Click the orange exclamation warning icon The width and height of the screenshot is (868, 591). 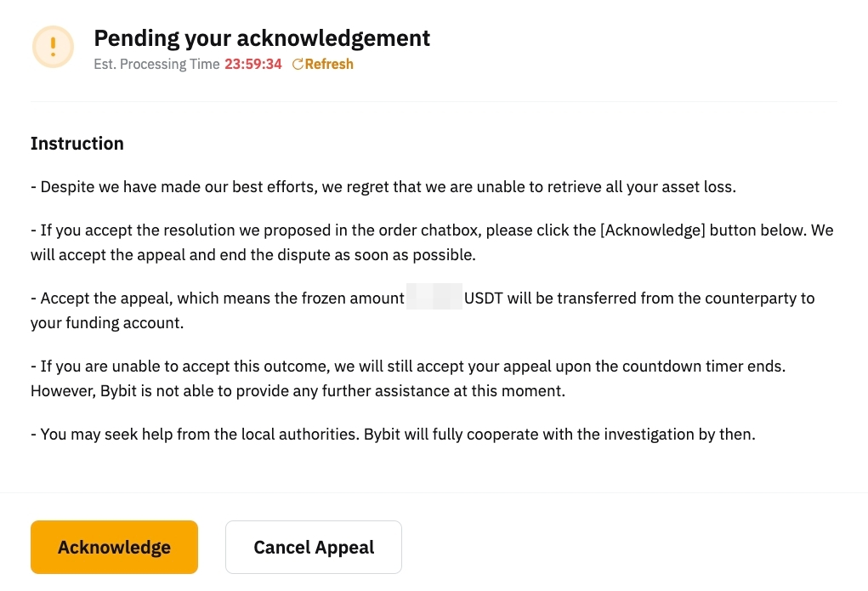(53, 47)
